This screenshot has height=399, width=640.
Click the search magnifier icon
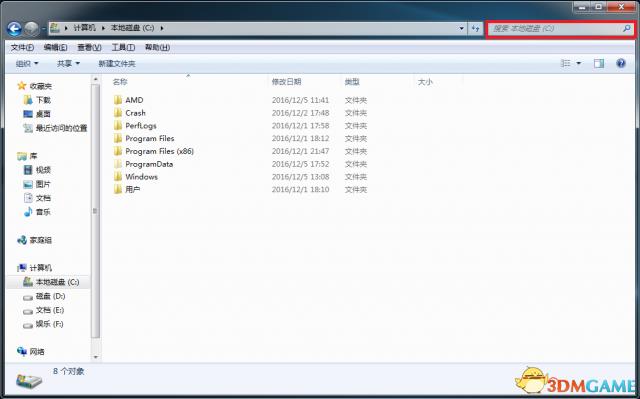pyautogui.click(x=626, y=29)
